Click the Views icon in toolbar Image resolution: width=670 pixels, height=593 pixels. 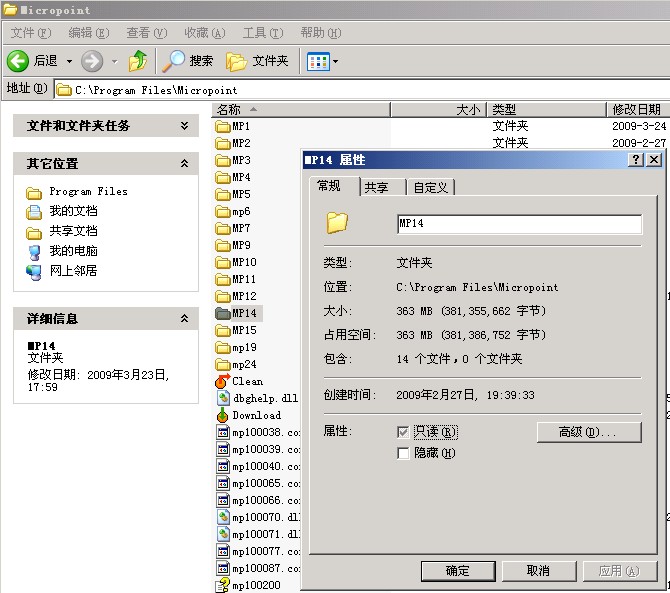[318, 62]
